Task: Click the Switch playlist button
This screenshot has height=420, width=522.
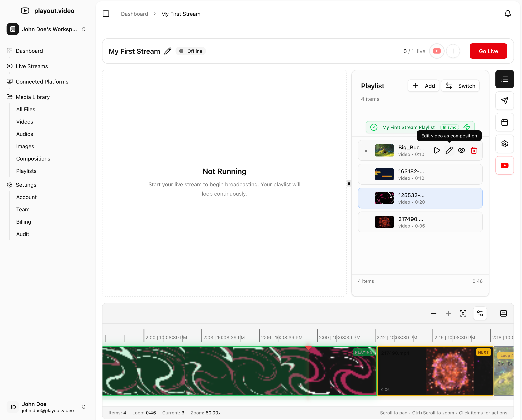Action: pyautogui.click(x=460, y=86)
